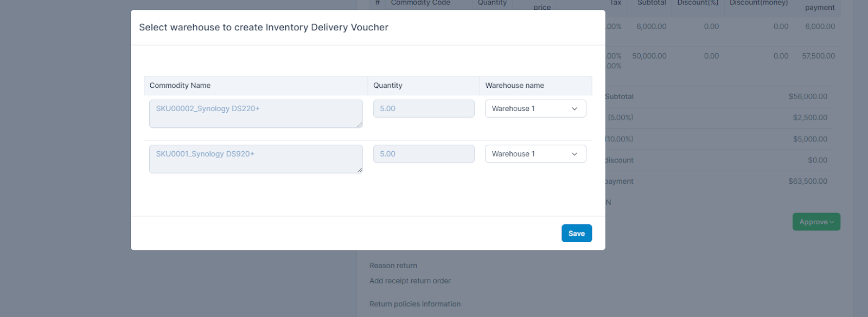Click the blue Save button
Screen dimensions: 868x317
tap(576, 234)
